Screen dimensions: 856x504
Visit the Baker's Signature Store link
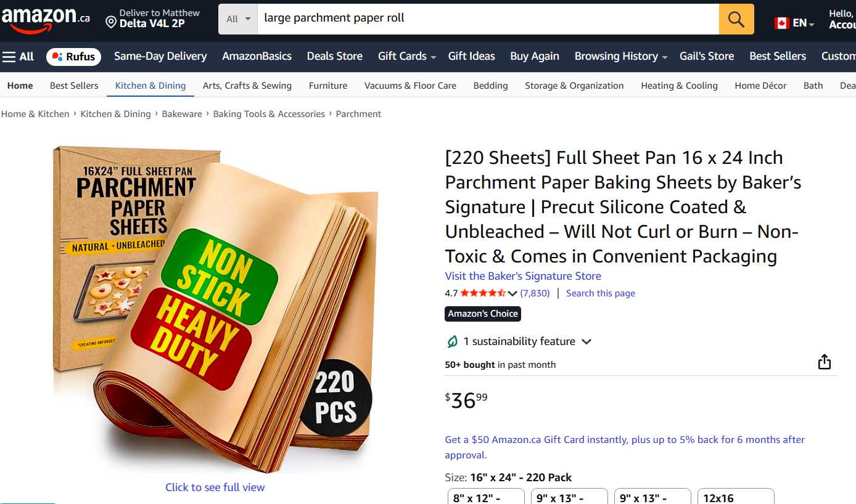click(x=523, y=276)
